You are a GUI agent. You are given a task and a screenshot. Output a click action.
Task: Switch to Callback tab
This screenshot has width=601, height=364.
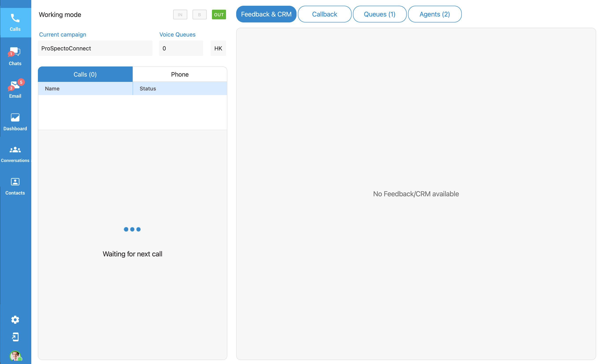coord(325,14)
